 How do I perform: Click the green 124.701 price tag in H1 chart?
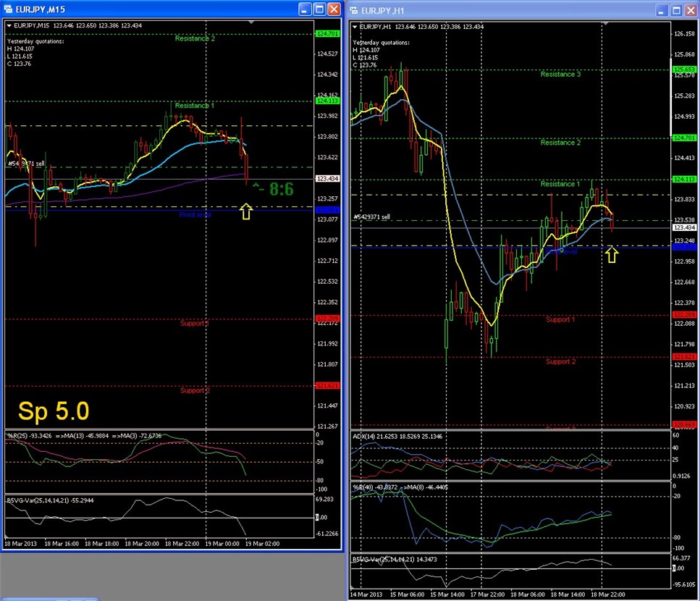[684, 138]
